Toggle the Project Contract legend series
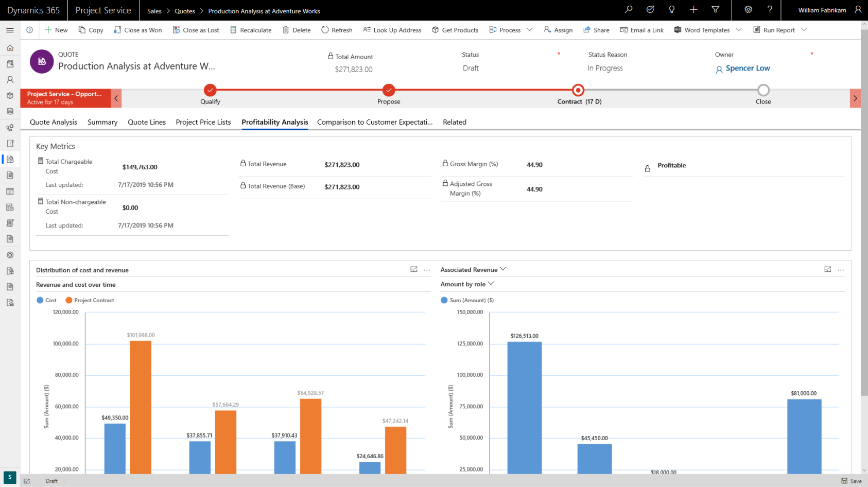868x487 pixels. pos(90,300)
